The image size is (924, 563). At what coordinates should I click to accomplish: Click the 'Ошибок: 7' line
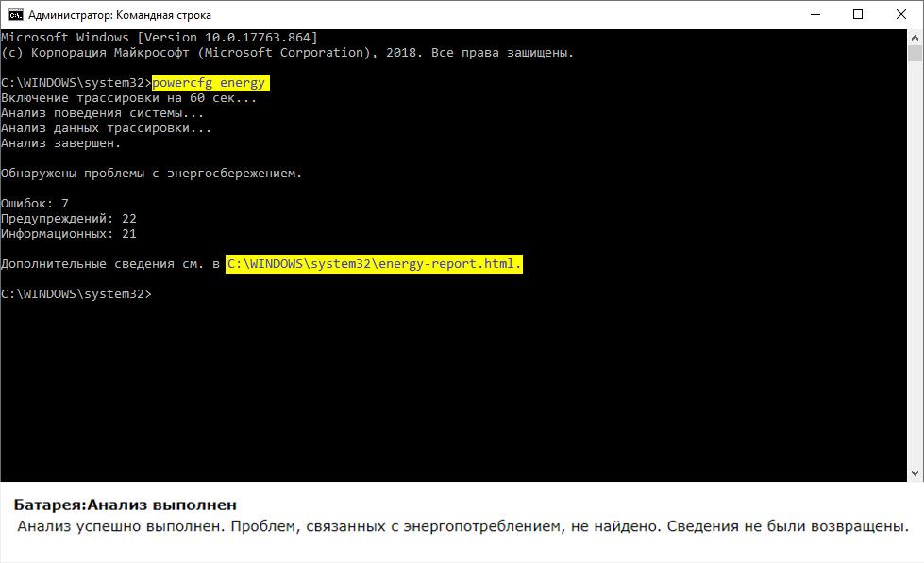[35, 204]
